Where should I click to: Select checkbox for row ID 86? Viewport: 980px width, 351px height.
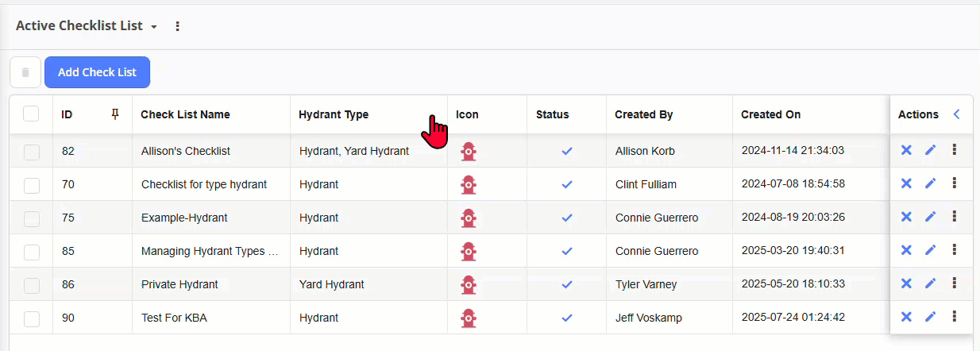coord(31,284)
